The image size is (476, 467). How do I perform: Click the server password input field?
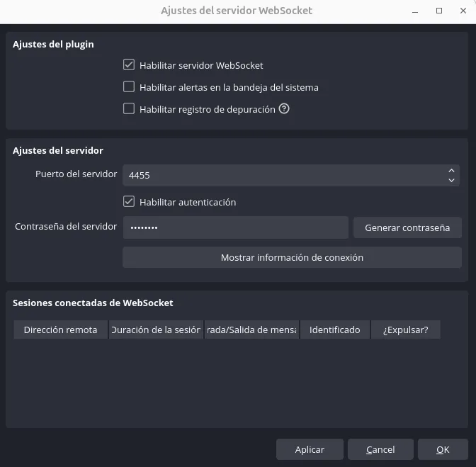235,227
